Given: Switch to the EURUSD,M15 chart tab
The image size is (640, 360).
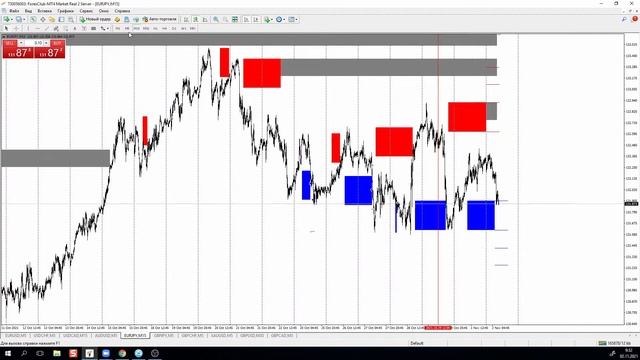Looking at the screenshot, I should click(x=16, y=336).
